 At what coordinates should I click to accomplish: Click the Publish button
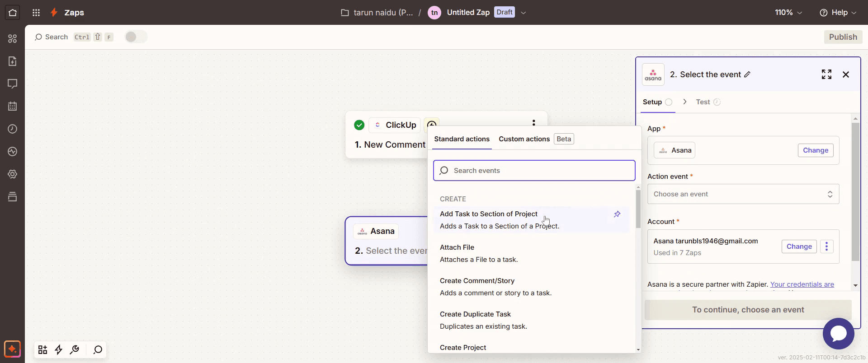click(x=843, y=37)
